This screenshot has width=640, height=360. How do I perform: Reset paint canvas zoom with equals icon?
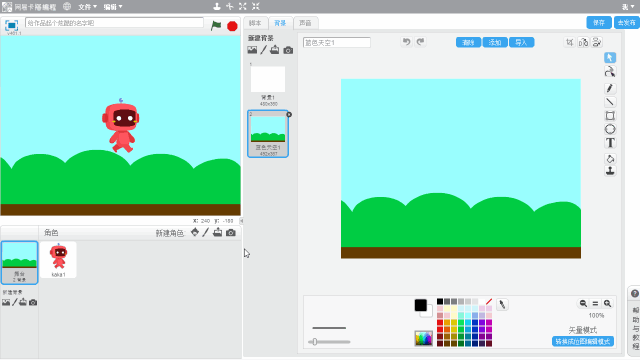[595, 303]
